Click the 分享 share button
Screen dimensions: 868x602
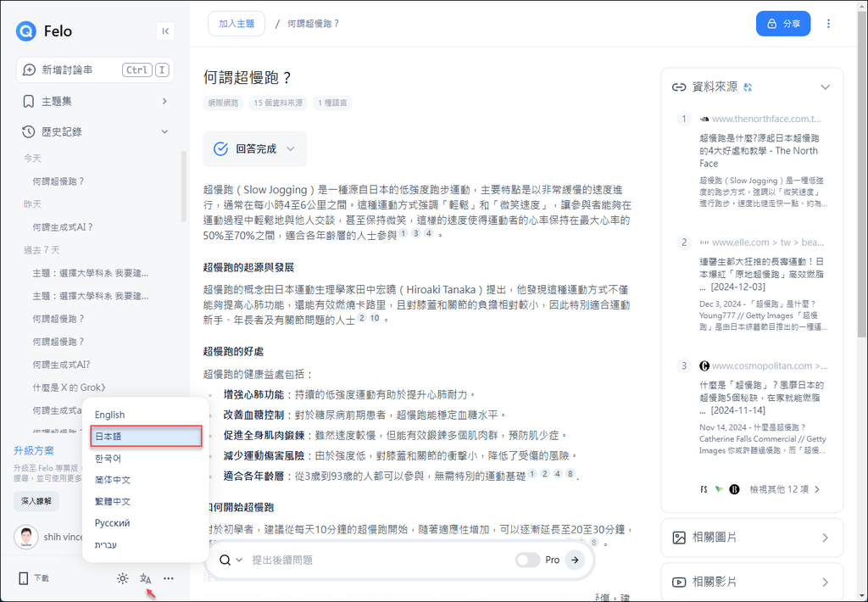tap(783, 24)
